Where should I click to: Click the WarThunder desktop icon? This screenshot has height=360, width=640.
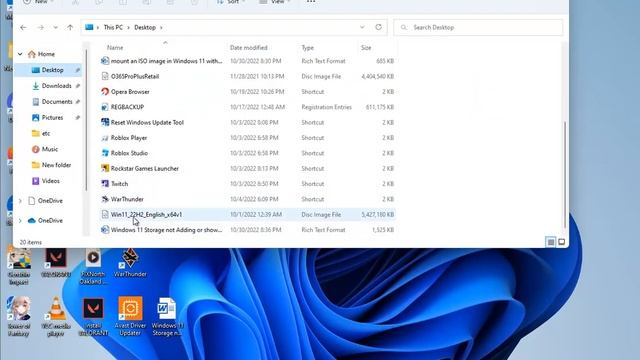[x=130, y=263]
